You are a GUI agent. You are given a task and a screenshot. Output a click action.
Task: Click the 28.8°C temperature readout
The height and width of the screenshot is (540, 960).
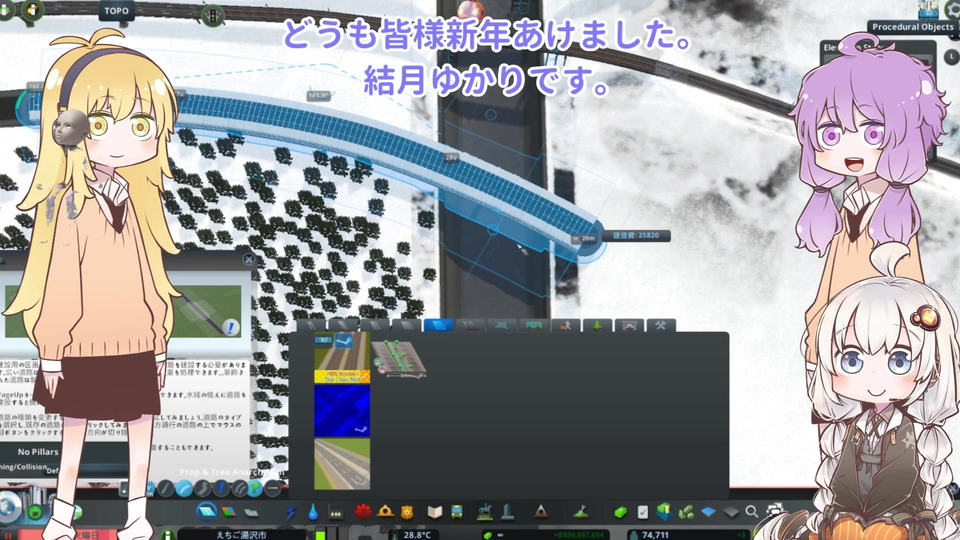pos(416,535)
